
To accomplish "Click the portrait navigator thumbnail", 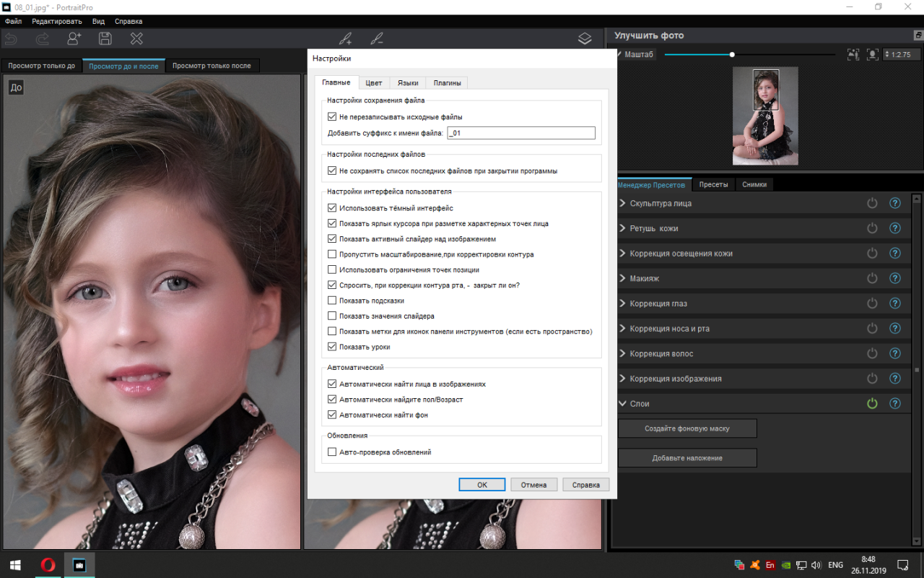I will (765, 116).
